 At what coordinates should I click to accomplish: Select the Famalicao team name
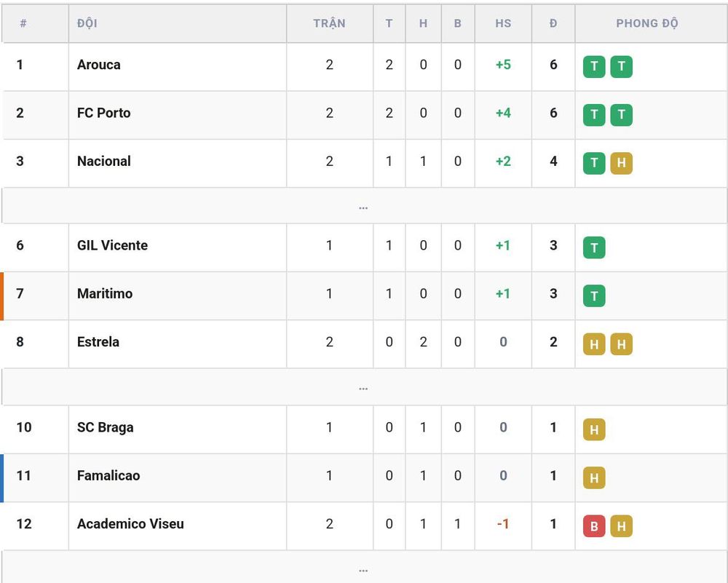click(x=108, y=475)
